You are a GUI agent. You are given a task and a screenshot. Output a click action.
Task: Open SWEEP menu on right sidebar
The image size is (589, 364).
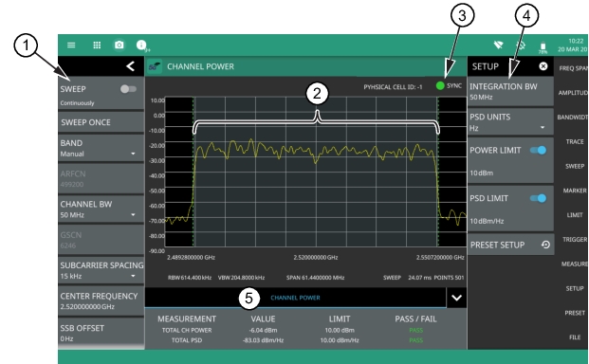coord(575,166)
